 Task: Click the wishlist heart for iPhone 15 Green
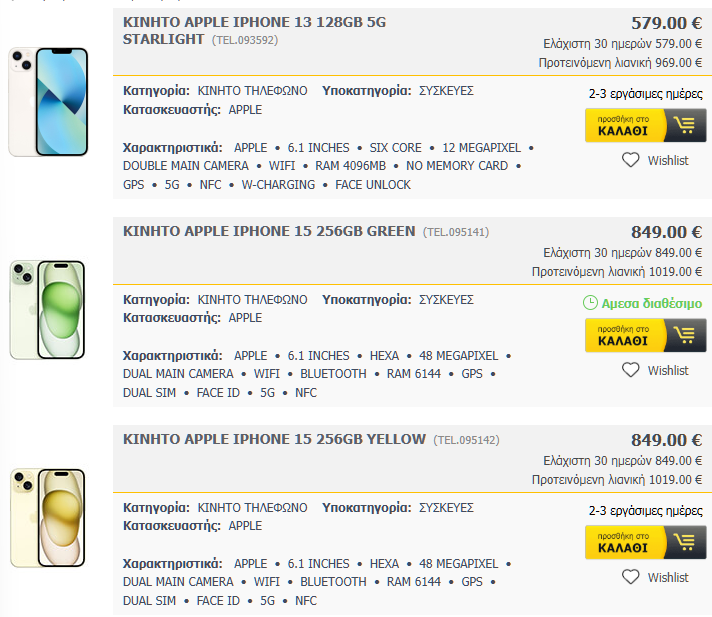(x=630, y=370)
